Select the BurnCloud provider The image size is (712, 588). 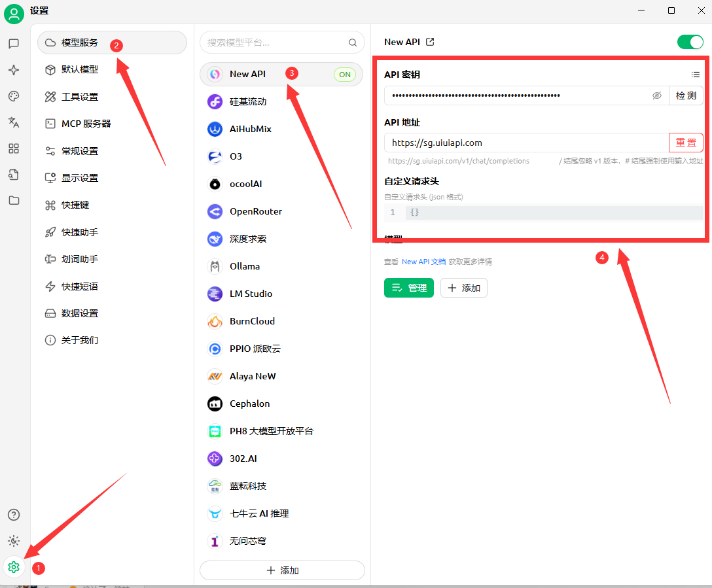click(281, 321)
